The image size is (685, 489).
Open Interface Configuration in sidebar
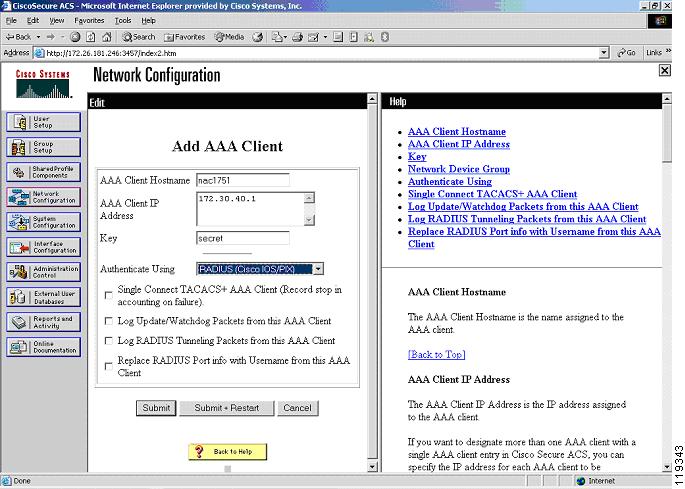tap(43, 247)
